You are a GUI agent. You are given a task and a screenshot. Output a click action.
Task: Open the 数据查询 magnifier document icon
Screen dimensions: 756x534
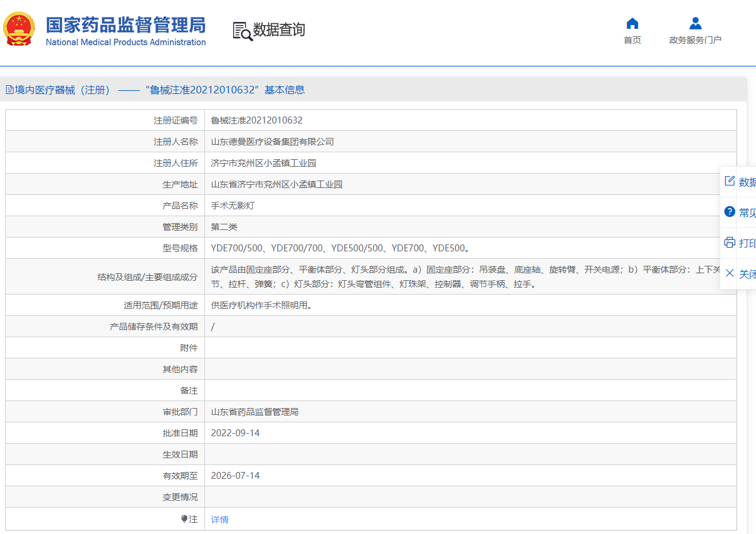click(242, 31)
